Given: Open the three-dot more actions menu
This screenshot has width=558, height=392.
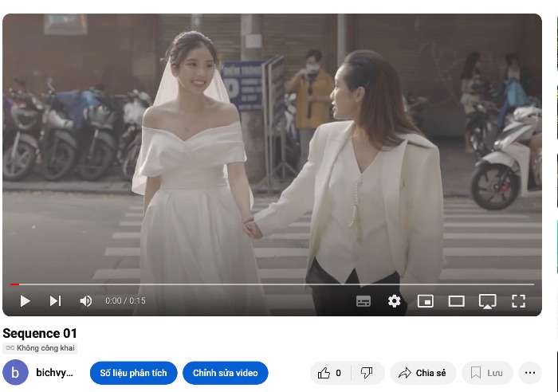Looking at the screenshot, I should [x=530, y=373].
